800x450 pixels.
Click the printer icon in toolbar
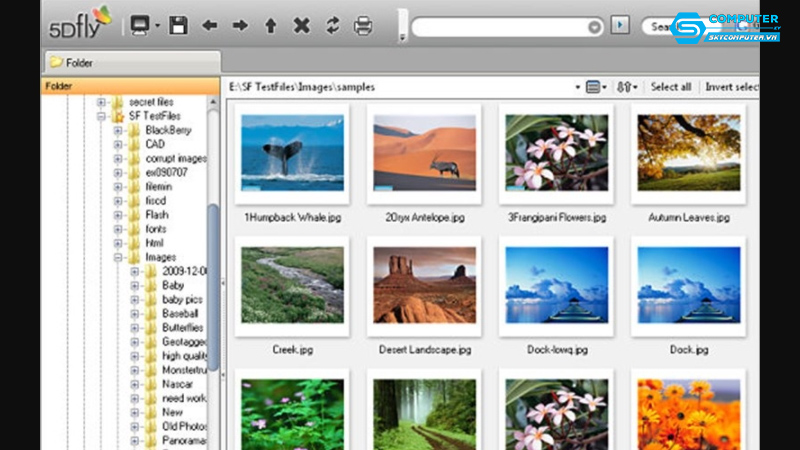point(364,25)
